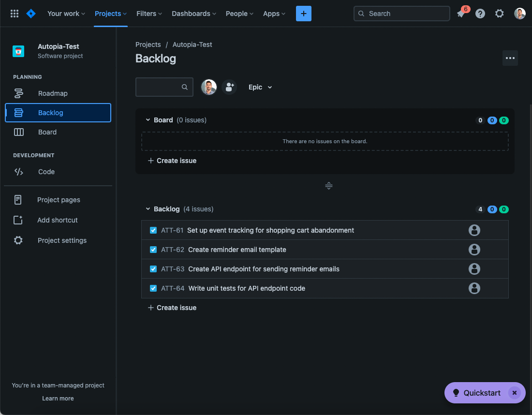Open the Filters dropdown menu

(149, 14)
